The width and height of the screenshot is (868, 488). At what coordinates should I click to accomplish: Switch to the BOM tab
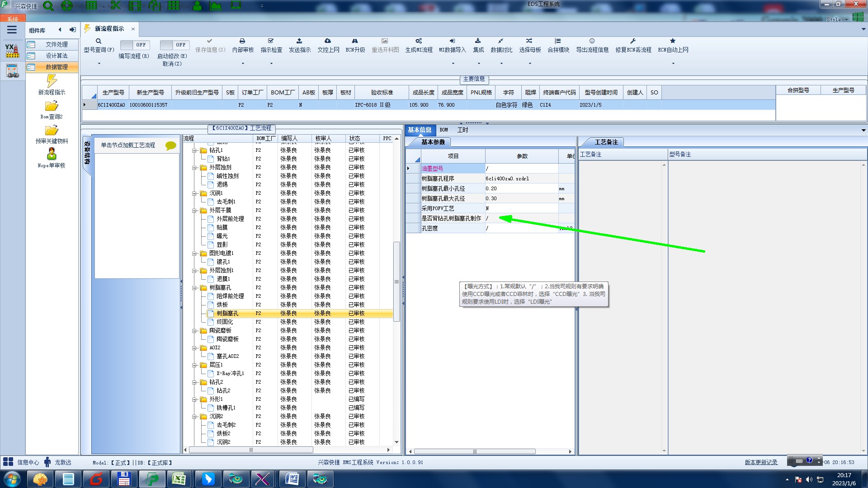tap(443, 130)
